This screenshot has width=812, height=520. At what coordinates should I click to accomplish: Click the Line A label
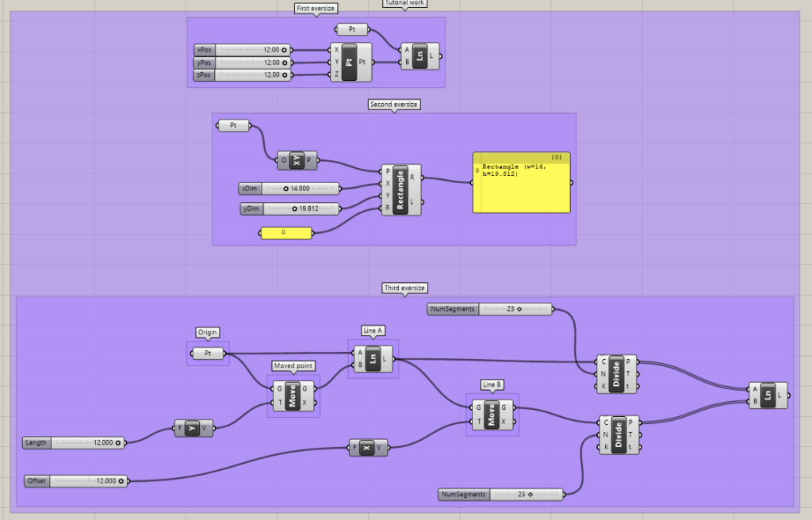373,331
